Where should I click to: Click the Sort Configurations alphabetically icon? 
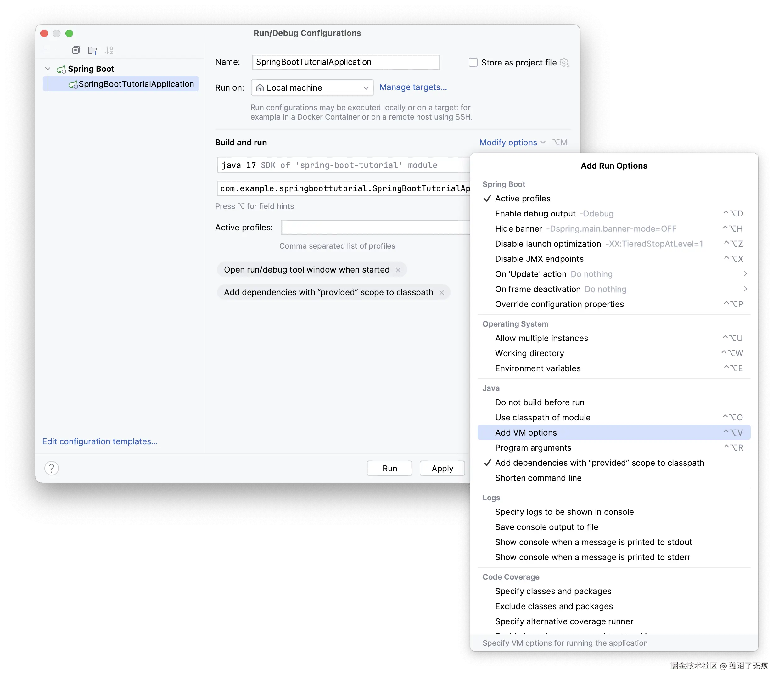109,50
